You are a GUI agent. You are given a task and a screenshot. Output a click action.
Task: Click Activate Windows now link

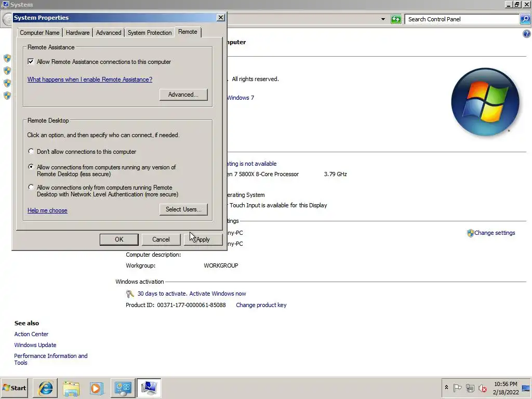tap(218, 294)
